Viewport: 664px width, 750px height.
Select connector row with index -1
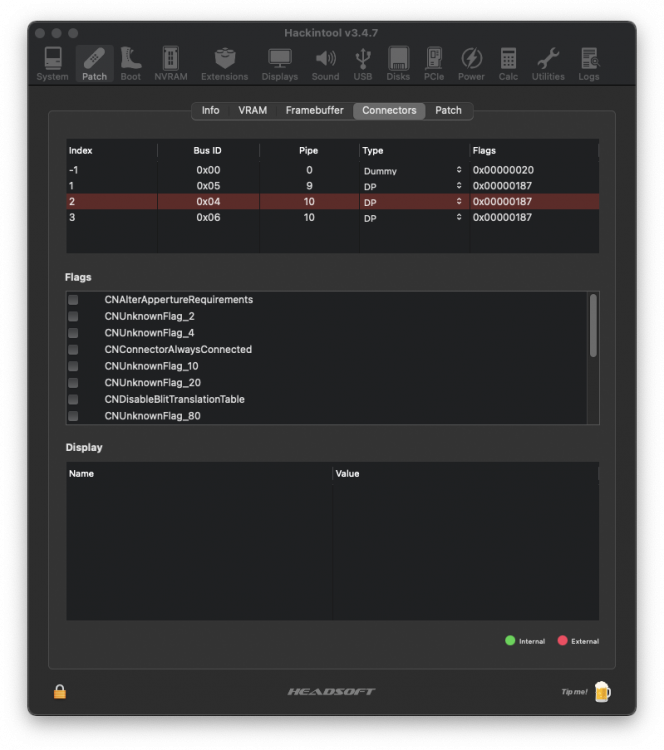[x=332, y=170]
